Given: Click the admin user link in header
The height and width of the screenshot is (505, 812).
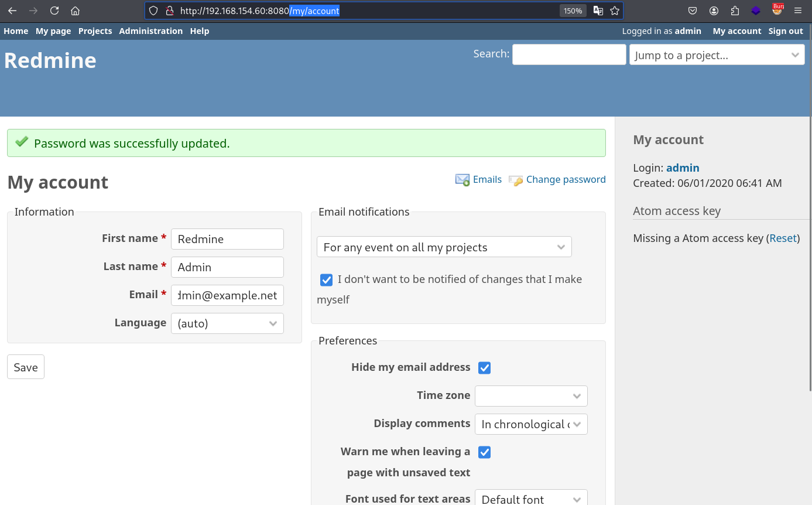Looking at the screenshot, I should (x=688, y=31).
